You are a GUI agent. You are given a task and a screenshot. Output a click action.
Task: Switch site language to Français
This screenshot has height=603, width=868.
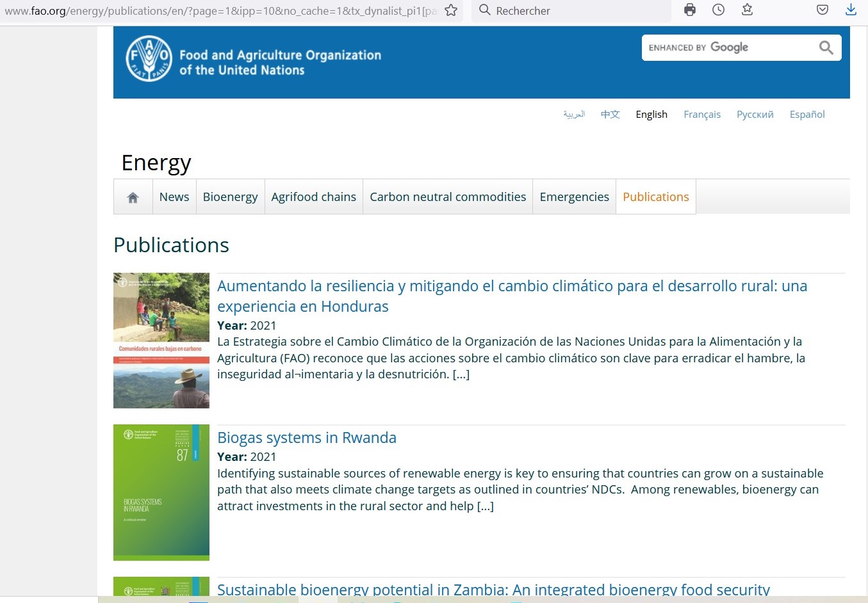pos(701,115)
